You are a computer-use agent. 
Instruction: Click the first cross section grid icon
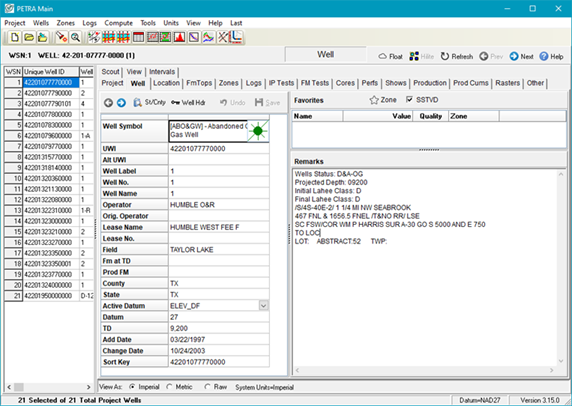pyautogui.click(x=108, y=37)
